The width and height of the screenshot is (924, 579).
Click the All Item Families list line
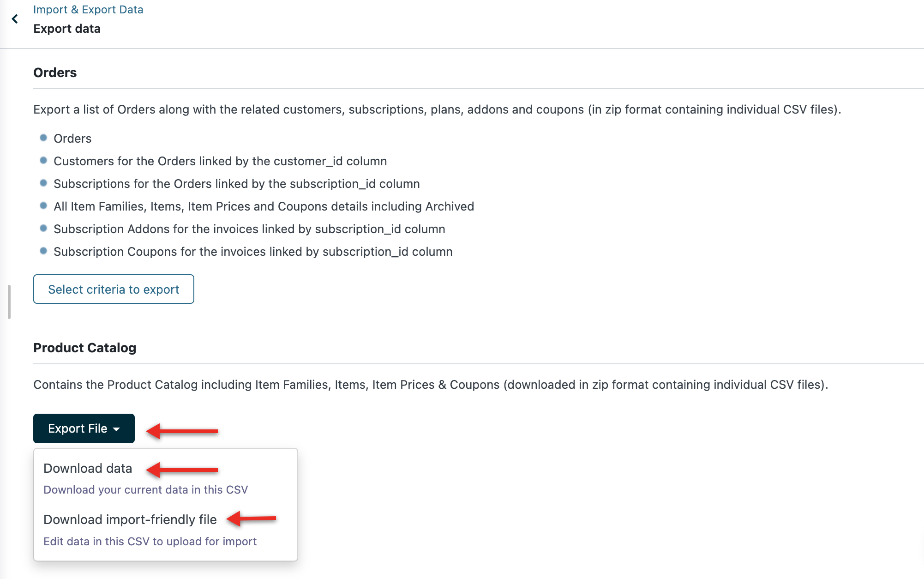coord(264,206)
